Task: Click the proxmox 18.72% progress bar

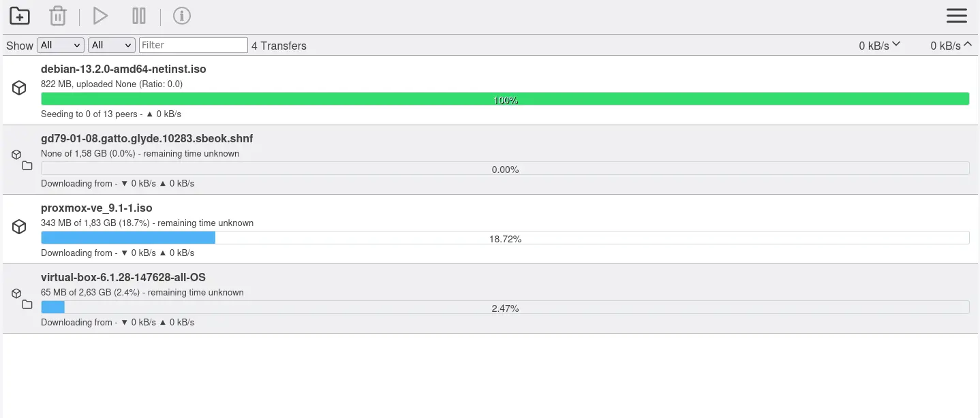Action: click(x=505, y=238)
